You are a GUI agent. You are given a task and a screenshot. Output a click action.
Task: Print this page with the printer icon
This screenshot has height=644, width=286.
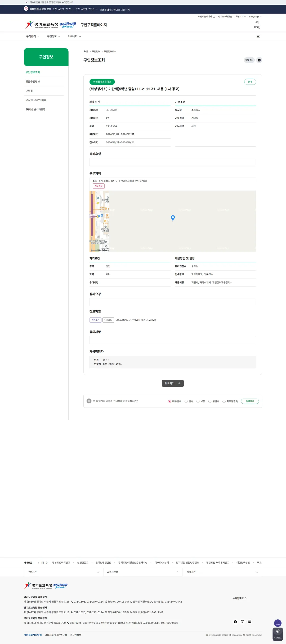point(259,60)
